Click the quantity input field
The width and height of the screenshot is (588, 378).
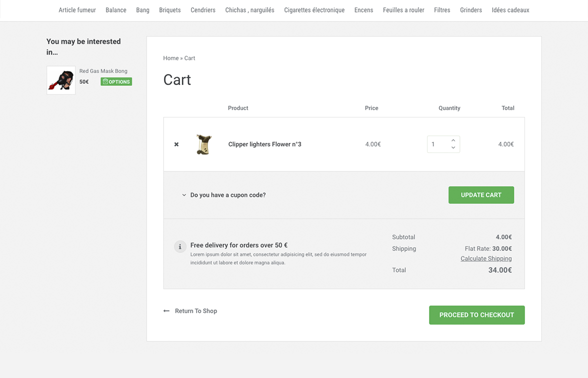(438, 144)
